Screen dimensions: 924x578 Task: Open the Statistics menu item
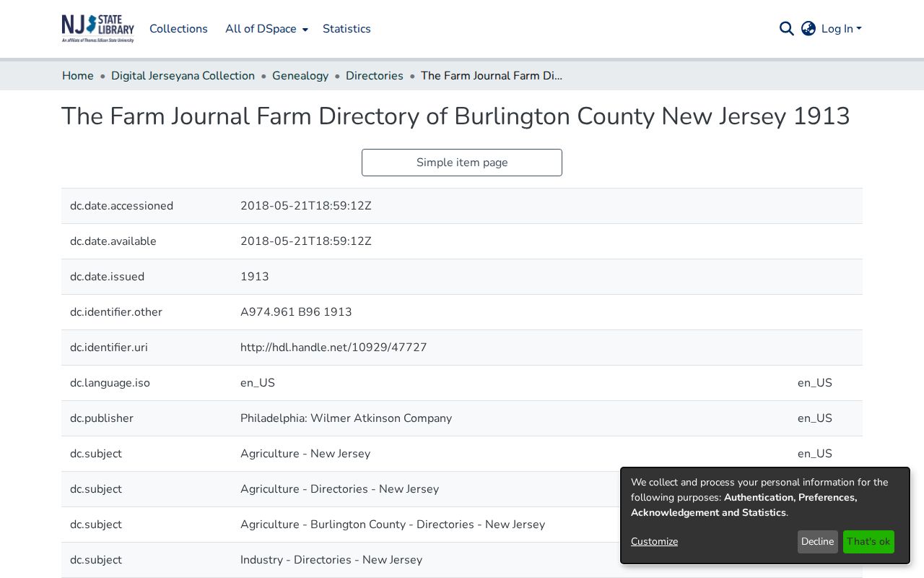[x=346, y=29]
